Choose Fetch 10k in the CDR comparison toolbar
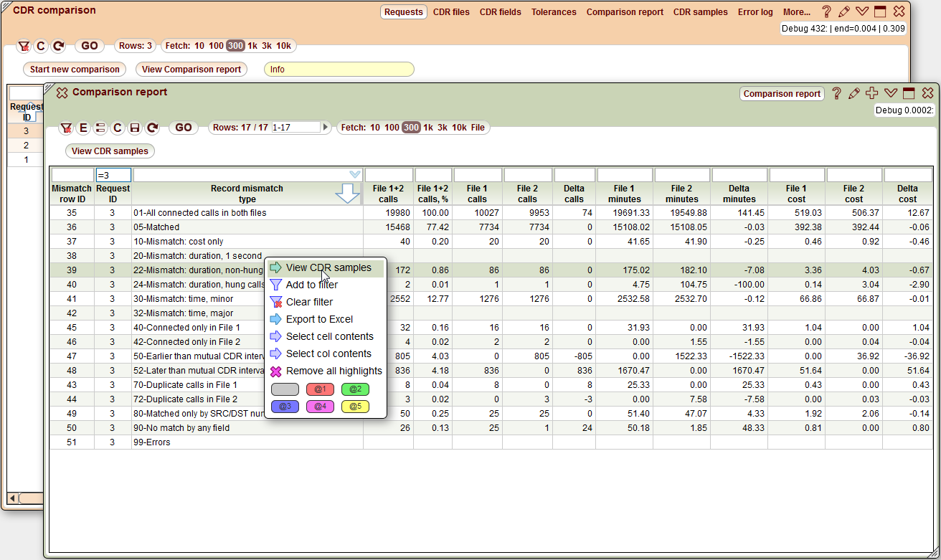This screenshot has width=941, height=560. click(284, 46)
